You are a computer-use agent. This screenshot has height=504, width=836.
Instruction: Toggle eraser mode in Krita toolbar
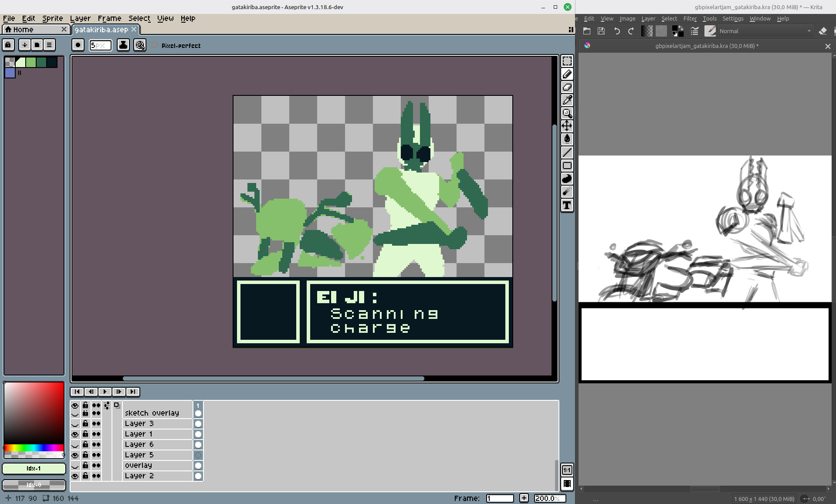click(822, 31)
